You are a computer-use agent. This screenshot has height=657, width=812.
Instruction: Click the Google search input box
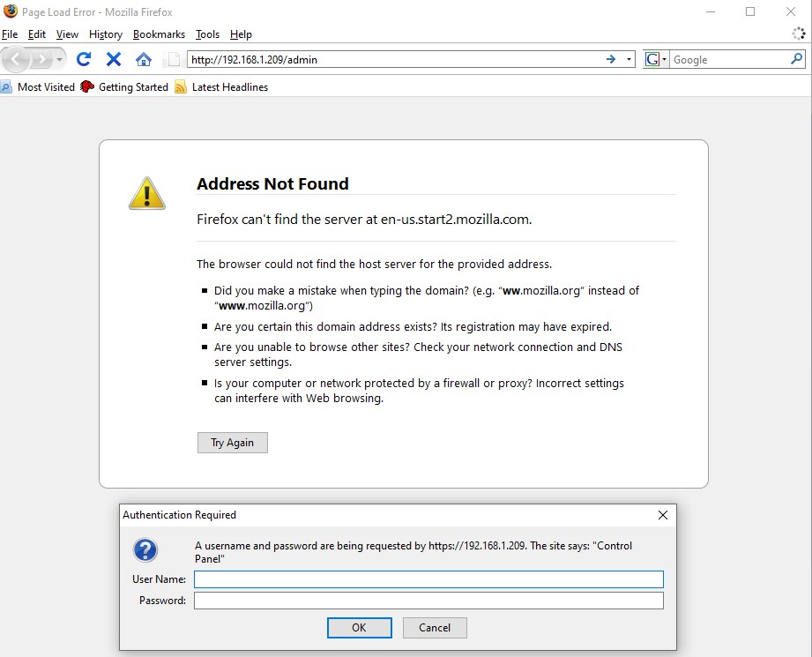point(730,60)
